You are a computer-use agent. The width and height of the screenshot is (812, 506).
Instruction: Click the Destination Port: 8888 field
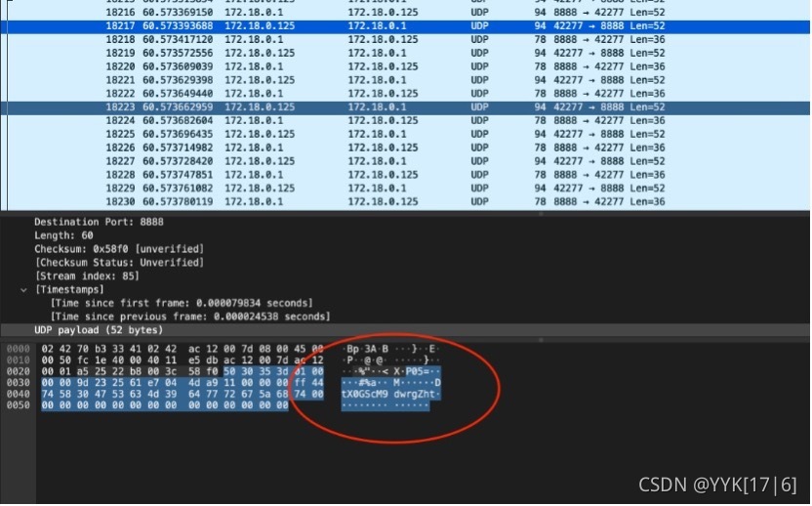tap(99, 222)
